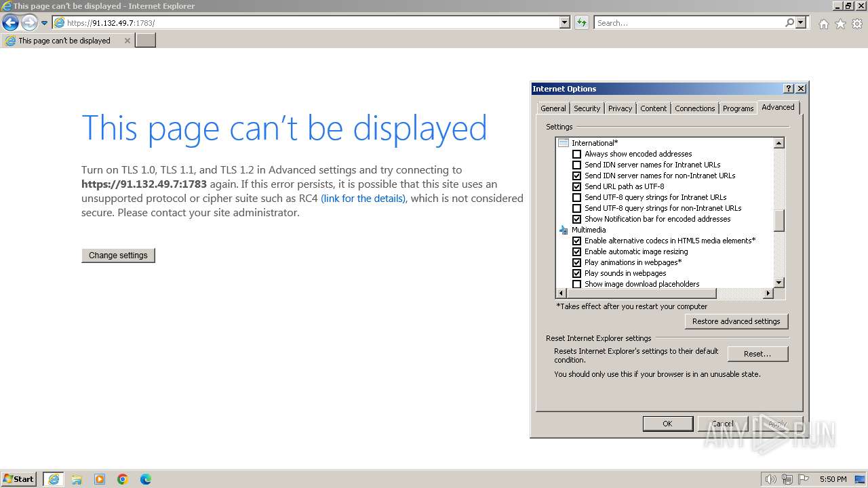868x488 pixels.
Task: Open Internet Explorer taskbar icon
Action: [54, 479]
